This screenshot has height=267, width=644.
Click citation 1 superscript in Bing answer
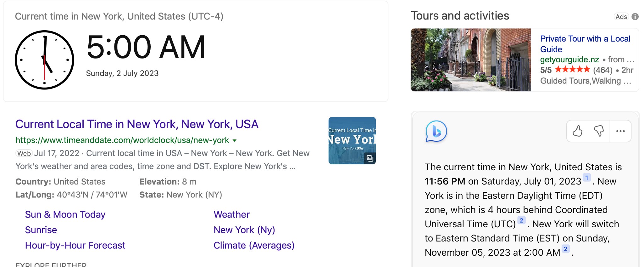[586, 178]
